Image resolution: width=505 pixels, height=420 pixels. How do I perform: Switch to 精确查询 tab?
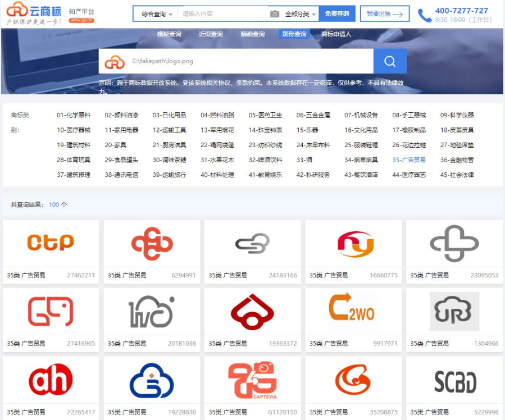(253, 34)
